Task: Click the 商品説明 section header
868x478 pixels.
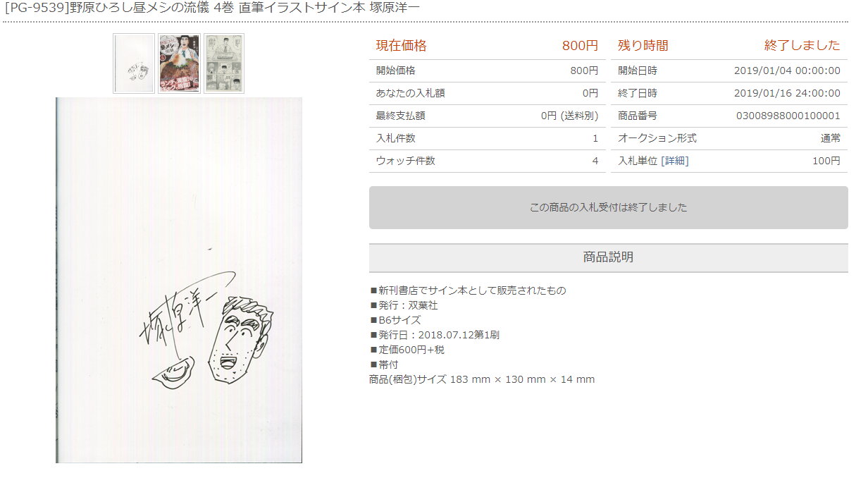Action: (x=608, y=257)
